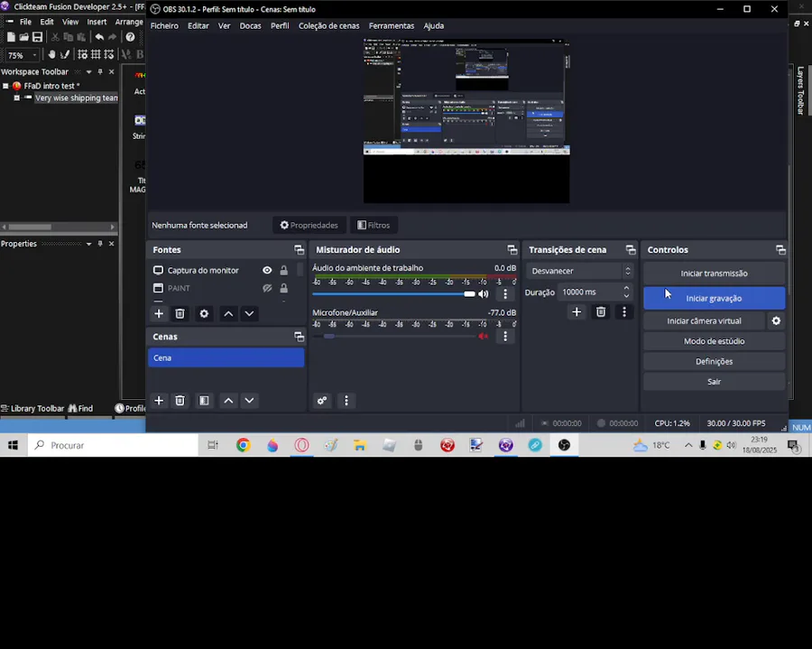
Task: Open virtual camera settings gear
Action: (776, 320)
